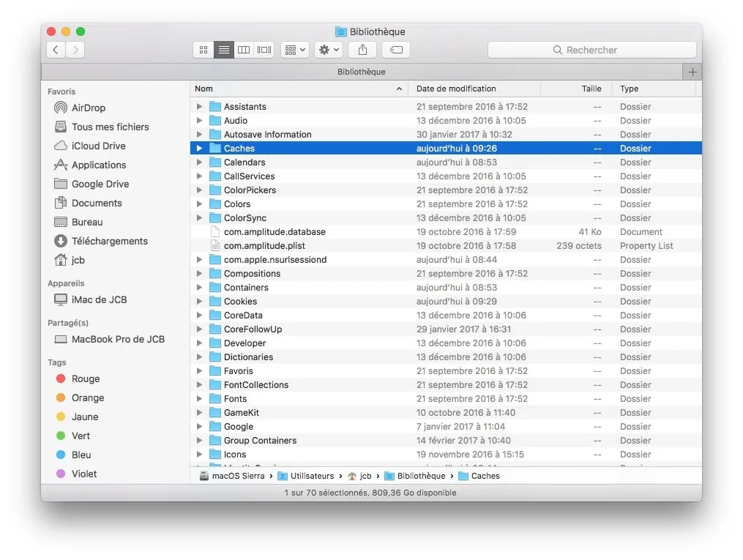Open Tous mes fichiers in sidebar
Viewport: 743px width, 560px height.
click(102, 127)
